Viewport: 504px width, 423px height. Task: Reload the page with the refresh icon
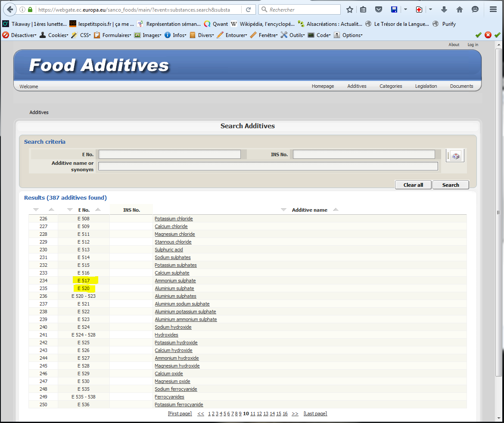pos(248,9)
